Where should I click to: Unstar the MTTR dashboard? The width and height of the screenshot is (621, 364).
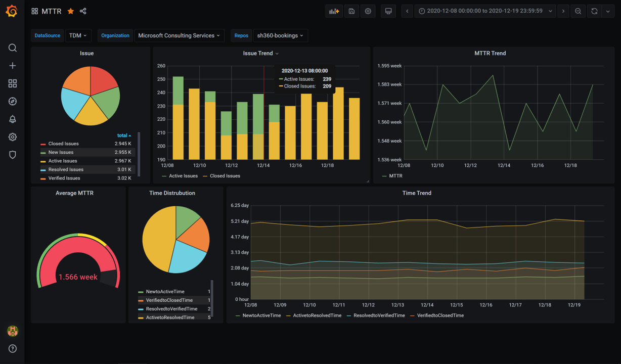(71, 11)
